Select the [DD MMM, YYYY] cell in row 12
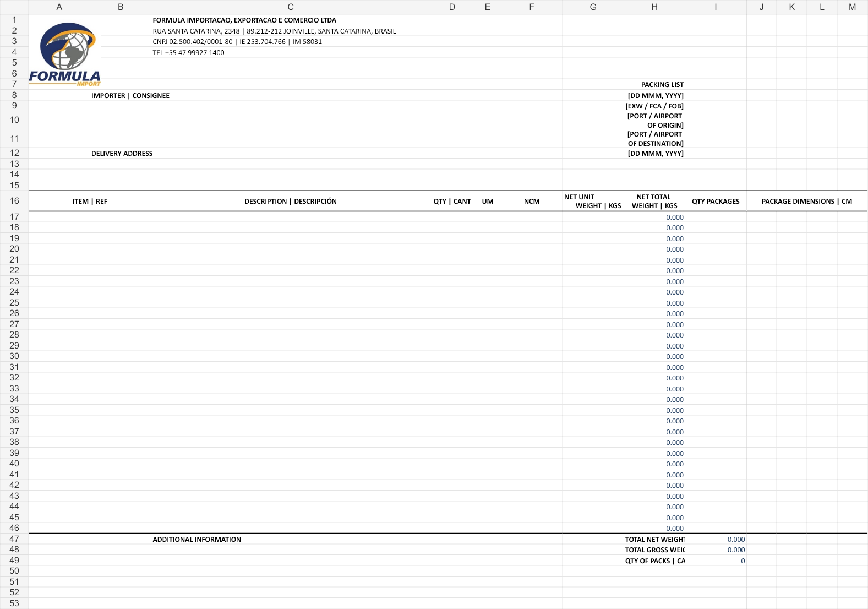Viewport: 868px width, 609px height. tap(656, 154)
